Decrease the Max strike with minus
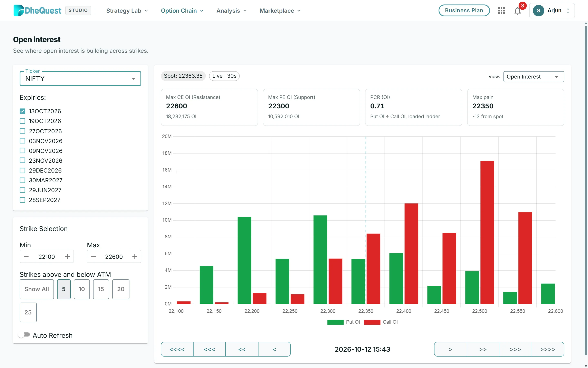 (94, 257)
